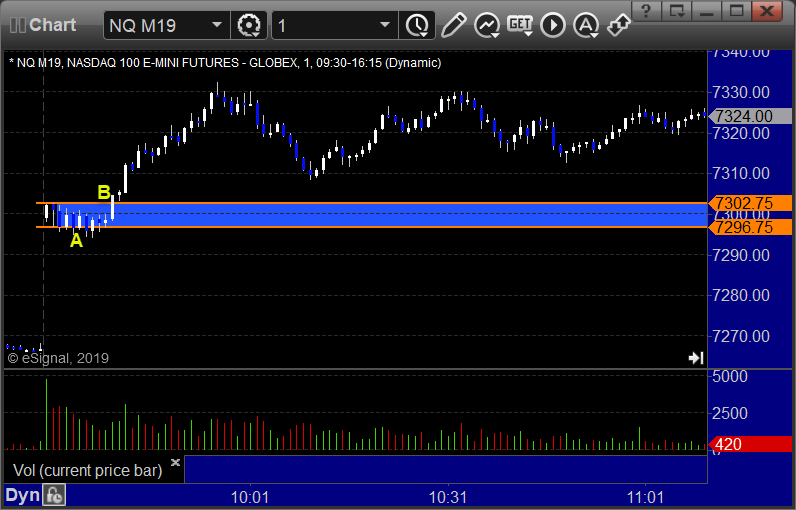Select the yellow A text annotation

coord(76,241)
